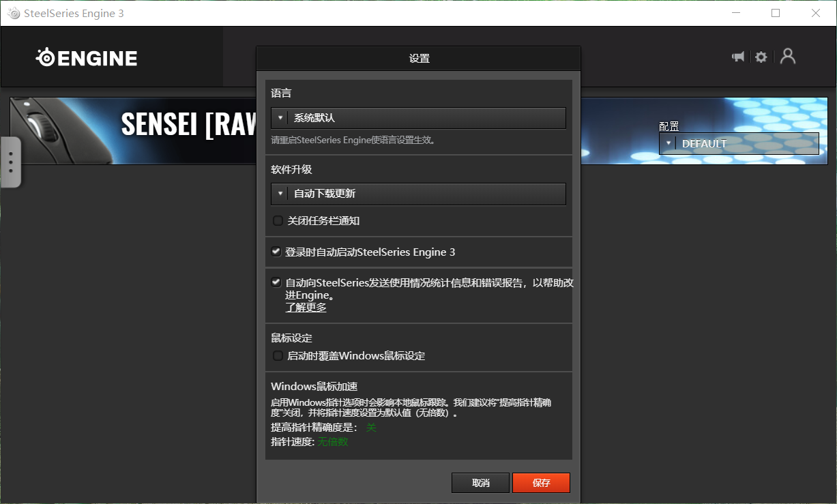Click the 提高指针精确度是 label
Screen dimensions: 837x504
(314, 428)
